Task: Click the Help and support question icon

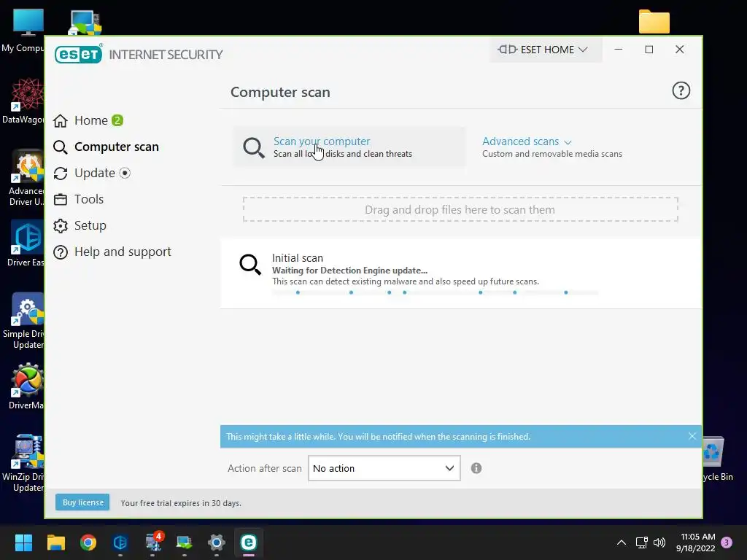Action: click(61, 252)
